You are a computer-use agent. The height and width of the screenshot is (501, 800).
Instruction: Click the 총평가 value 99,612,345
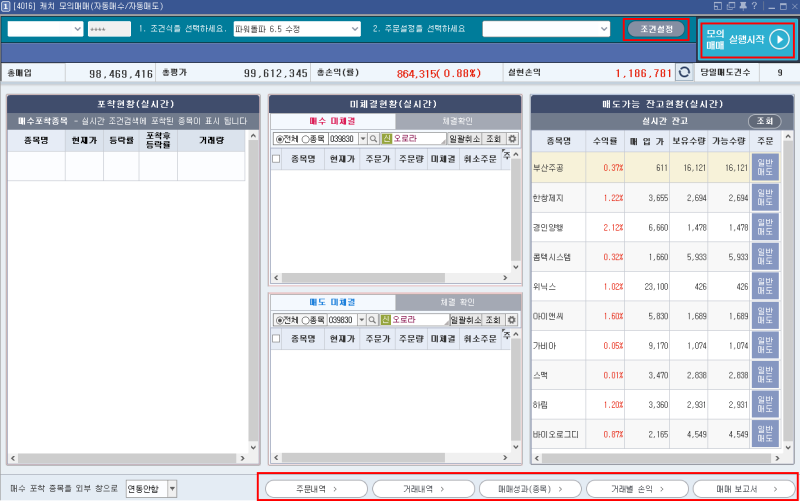click(276, 73)
